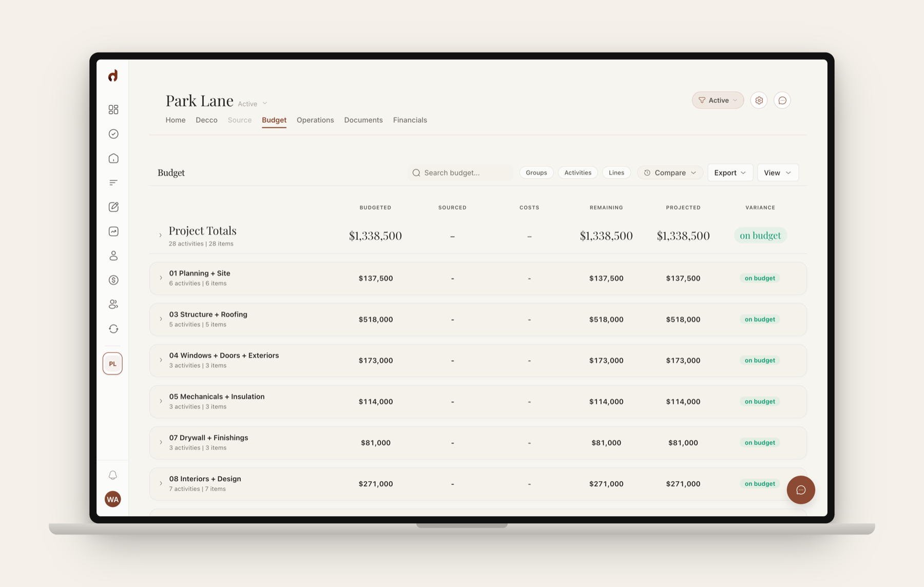
Task: Switch to the Financials tab
Action: 410,120
